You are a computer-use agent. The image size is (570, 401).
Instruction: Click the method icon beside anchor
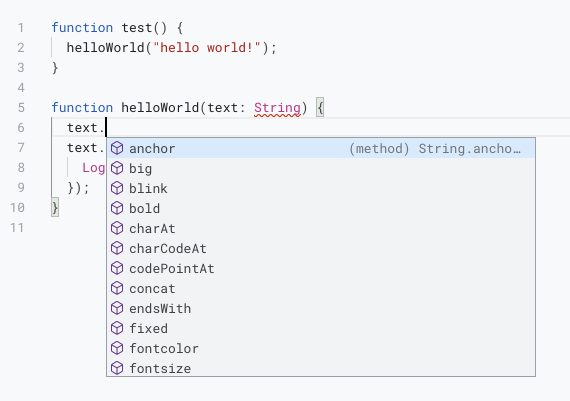pos(117,148)
